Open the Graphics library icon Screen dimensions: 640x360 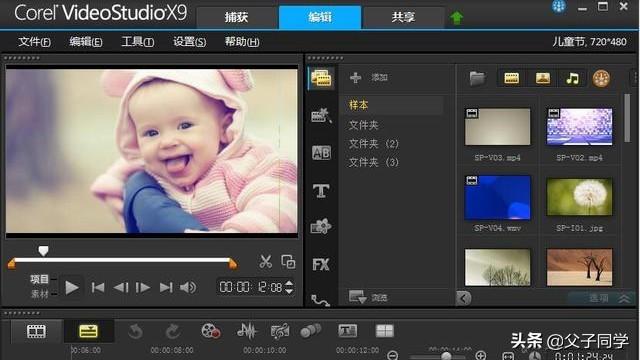point(321,226)
